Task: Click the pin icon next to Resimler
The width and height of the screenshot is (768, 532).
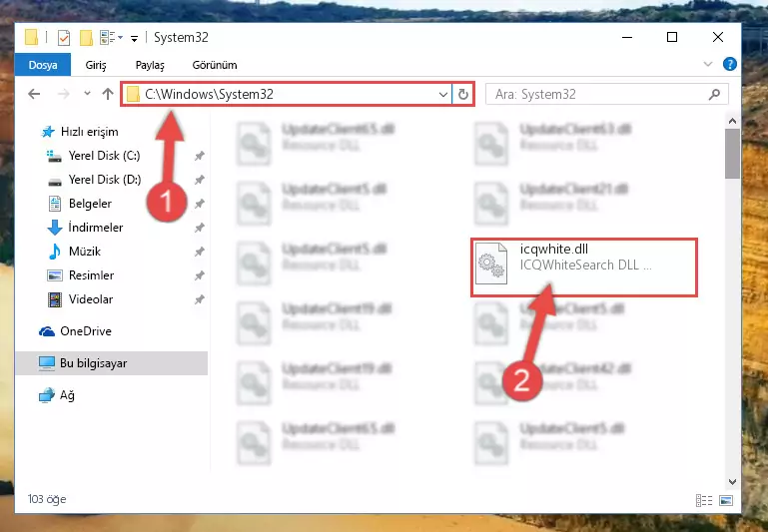Action: pyautogui.click(x=200, y=275)
